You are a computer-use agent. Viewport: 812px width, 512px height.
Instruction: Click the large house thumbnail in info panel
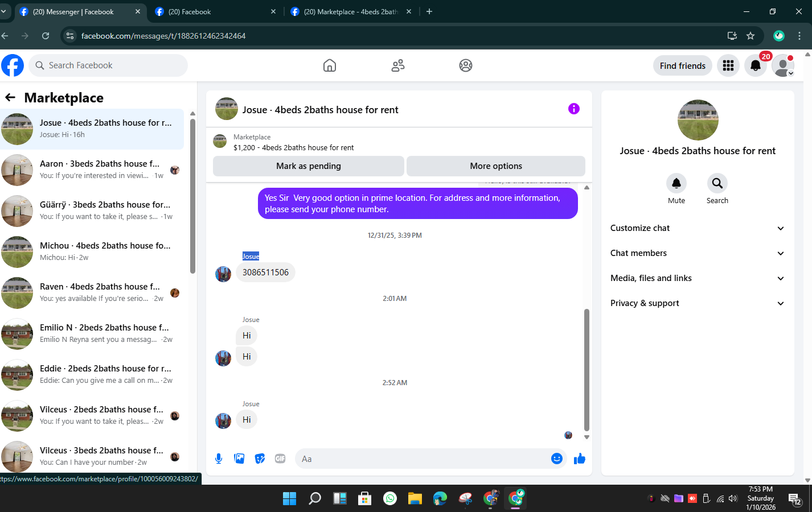(698, 120)
